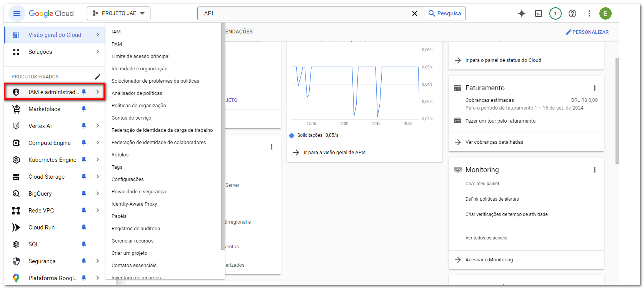644x289 pixels.
Task: Unpin Rede VPC from pinned products
Action: (84, 211)
